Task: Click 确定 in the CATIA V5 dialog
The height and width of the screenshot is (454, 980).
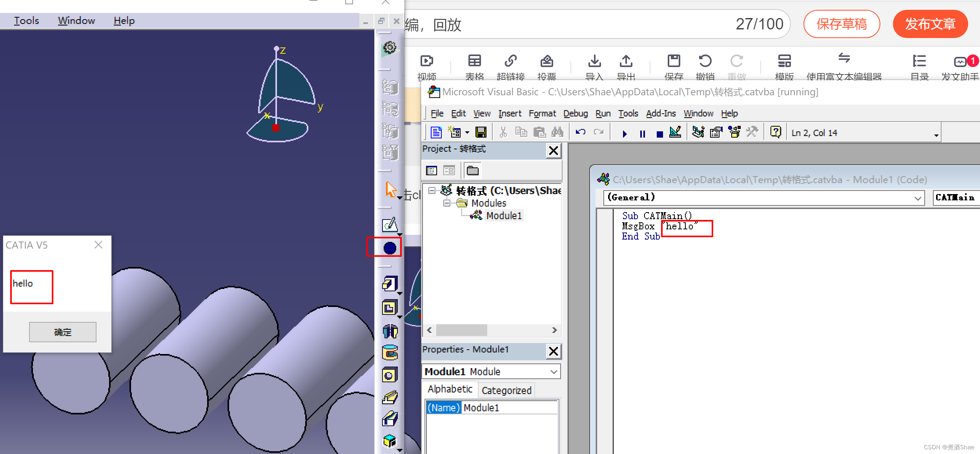Action: tap(63, 332)
